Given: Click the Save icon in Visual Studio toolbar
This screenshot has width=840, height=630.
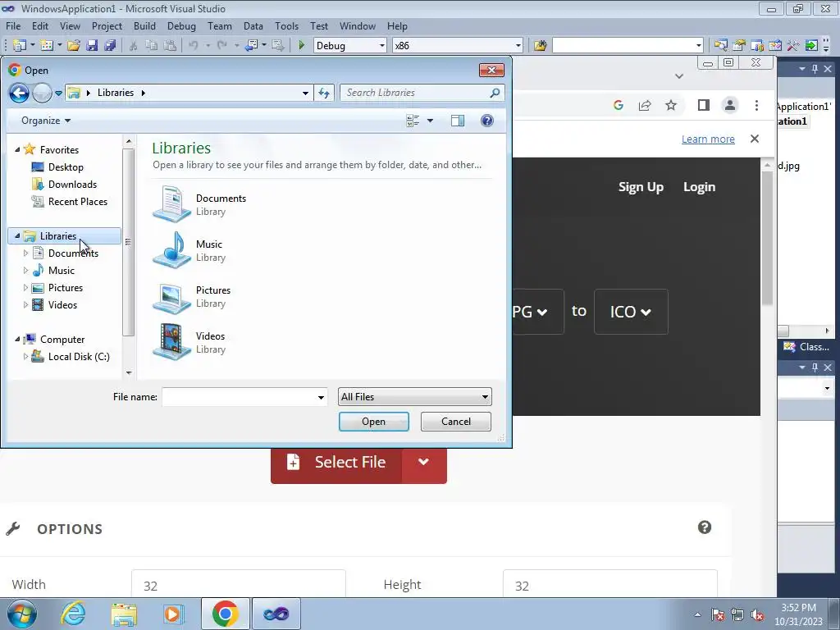Looking at the screenshot, I should click(x=92, y=46).
